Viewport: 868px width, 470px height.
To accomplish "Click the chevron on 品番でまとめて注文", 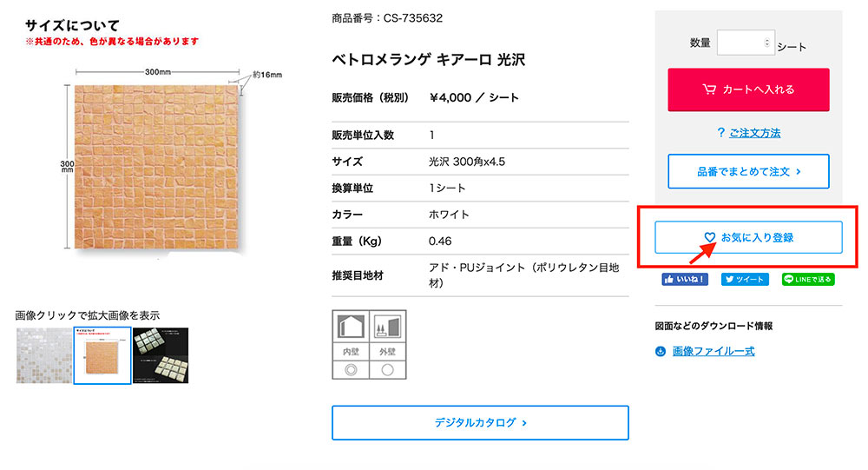I will coord(799,172).
